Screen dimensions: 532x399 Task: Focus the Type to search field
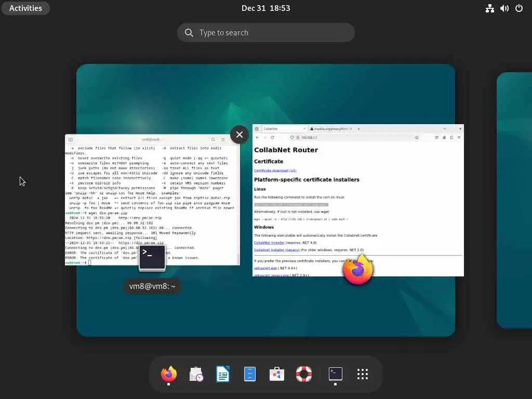point(265,33)
